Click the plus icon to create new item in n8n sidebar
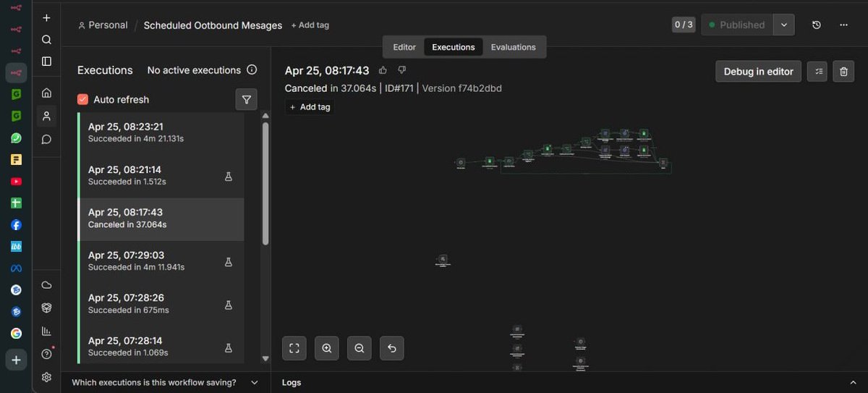 pyautogui.click(x=46, y=18)
